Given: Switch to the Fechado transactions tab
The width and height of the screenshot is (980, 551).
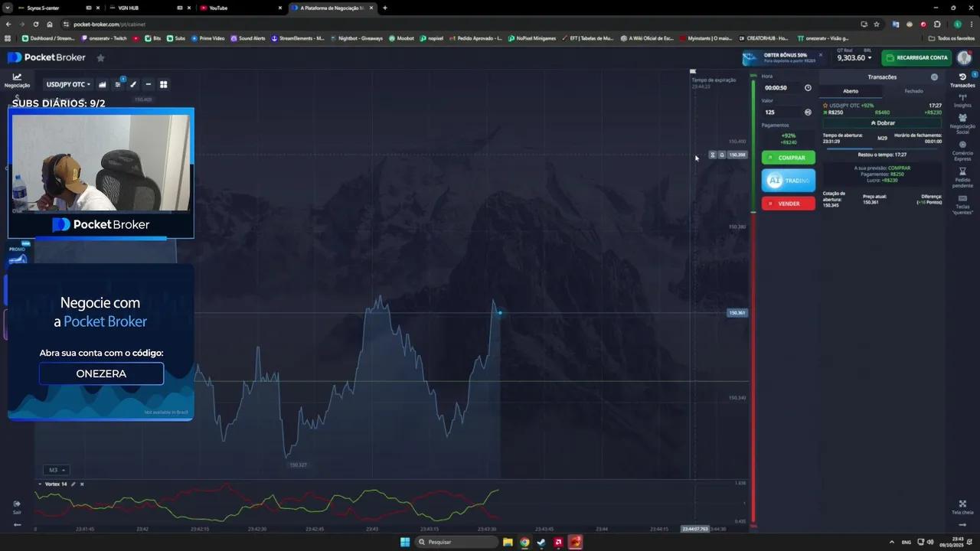Looking at the screenshot, I should click(913, 91).
